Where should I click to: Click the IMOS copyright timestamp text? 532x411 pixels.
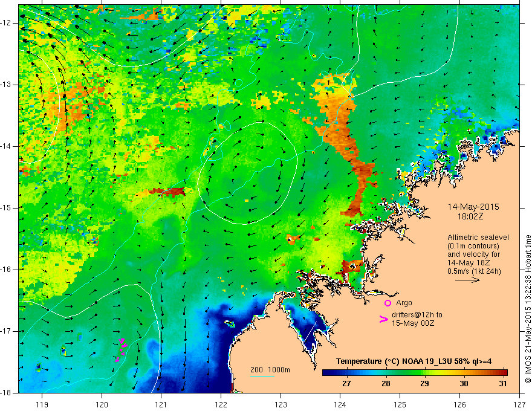tap(528, 309)
